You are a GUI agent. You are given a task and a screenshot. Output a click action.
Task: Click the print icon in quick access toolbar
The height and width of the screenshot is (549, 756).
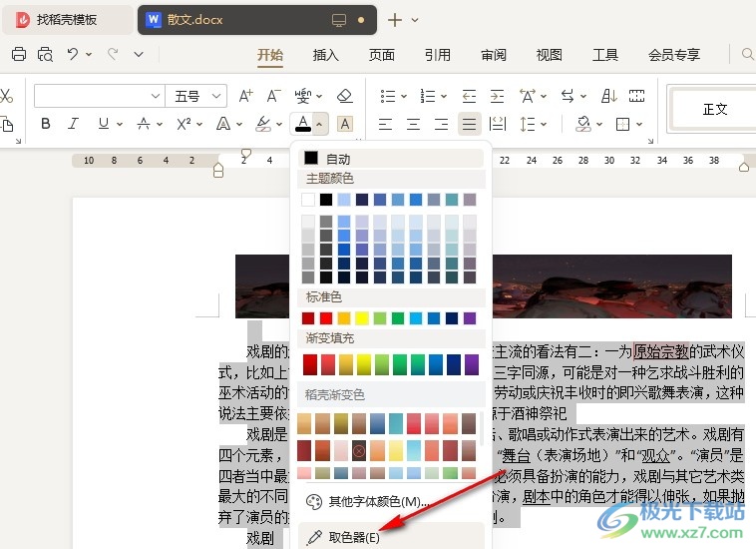click(x=20, y=55)
